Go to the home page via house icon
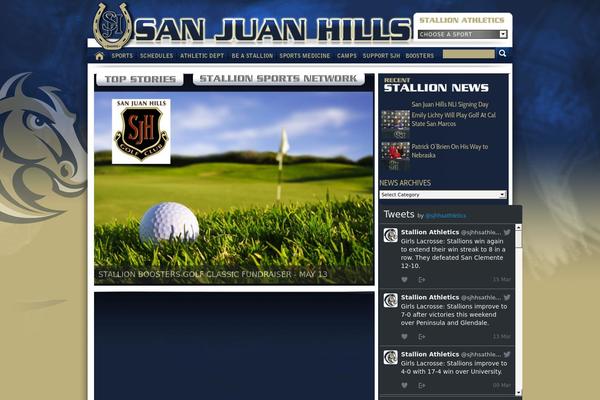The height and width of the screenshot is (400, 600). pos(99,56)
